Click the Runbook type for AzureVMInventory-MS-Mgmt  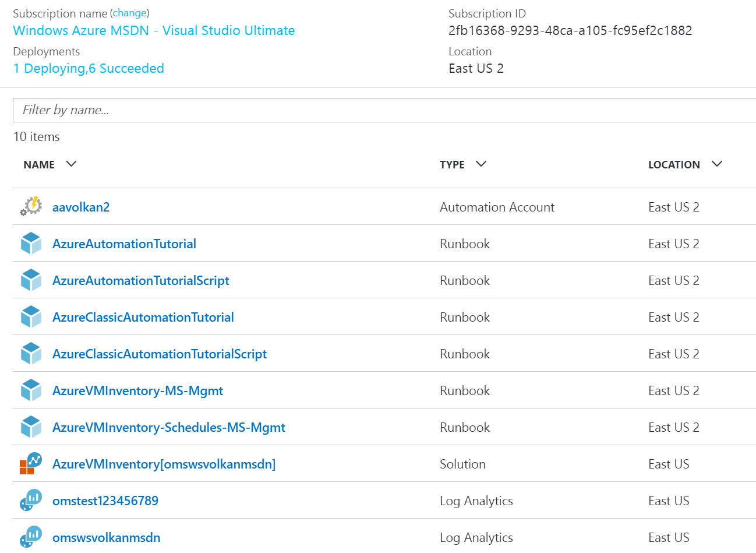[x=465, y=390]
